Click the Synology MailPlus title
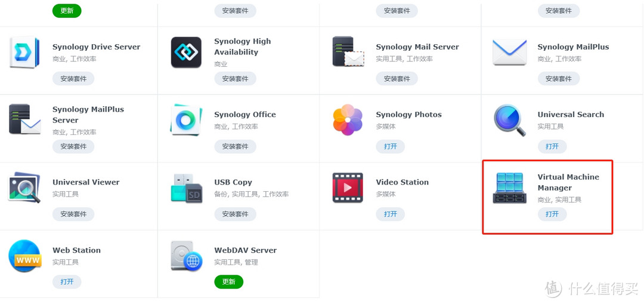 [574, 47]
